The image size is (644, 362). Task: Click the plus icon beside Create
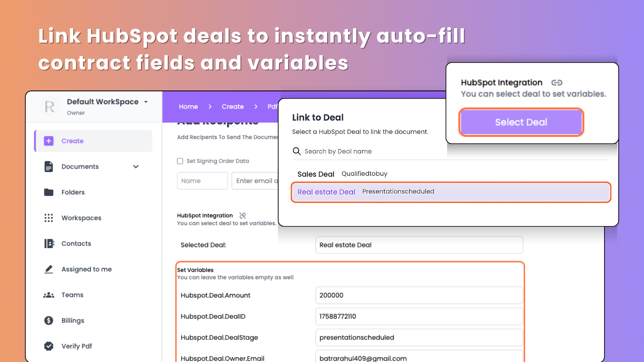pyautogui.click(x=49, y=141)
